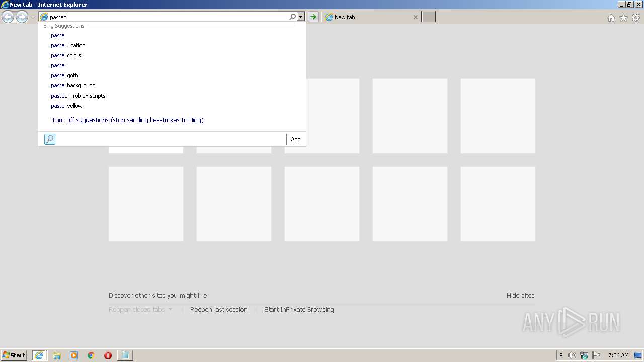
Task: Click the green Go arrow button
Action: click(x=313, y=17)
